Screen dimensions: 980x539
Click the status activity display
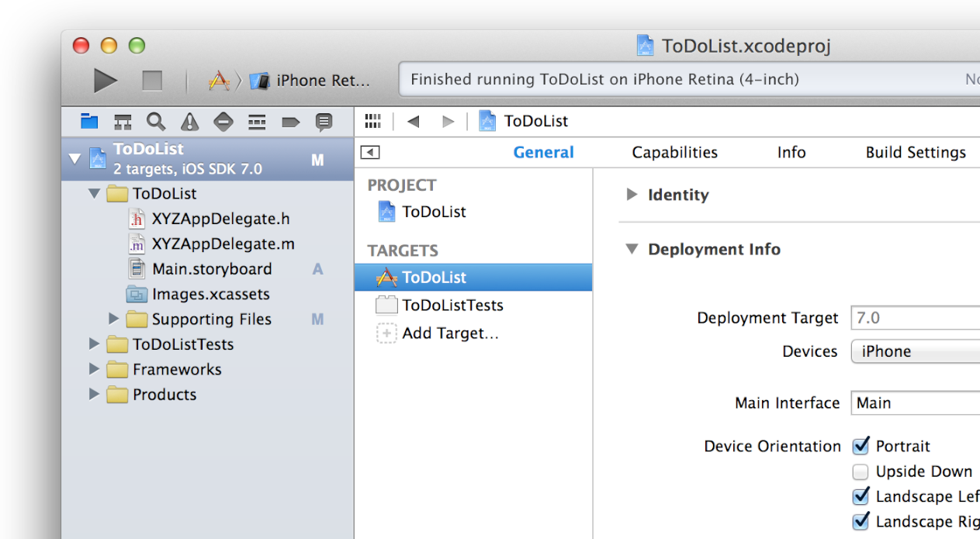click(x=689, y=79)
